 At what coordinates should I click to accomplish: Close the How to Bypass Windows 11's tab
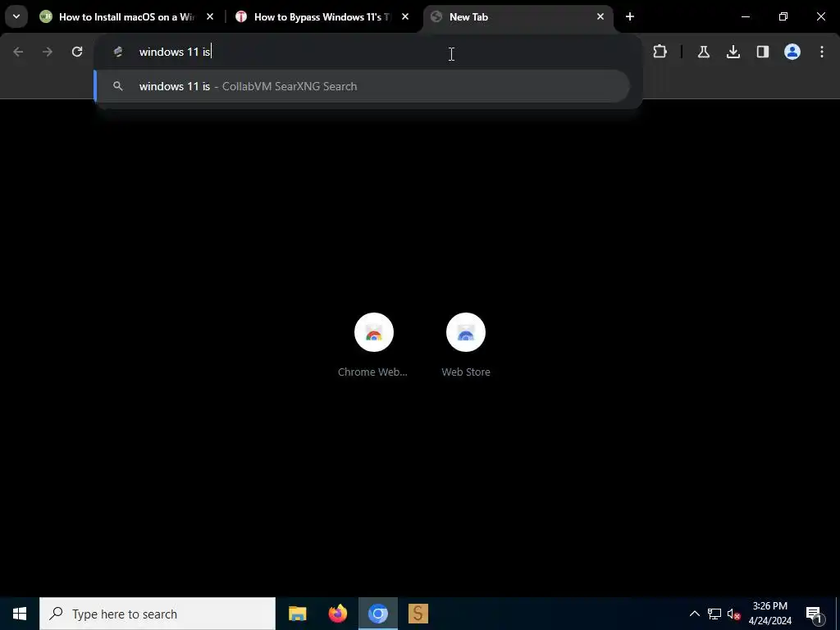click(405, 16)
